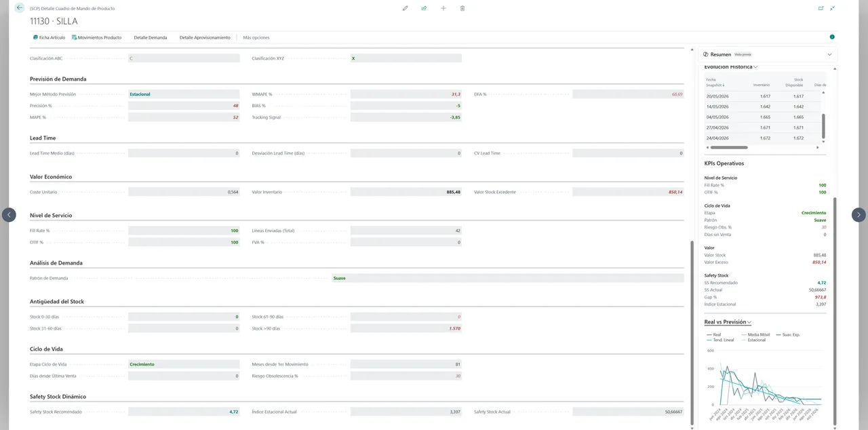Go back using the top-left arrow
This screenshot has width=868, height=430.
(19, 8)
